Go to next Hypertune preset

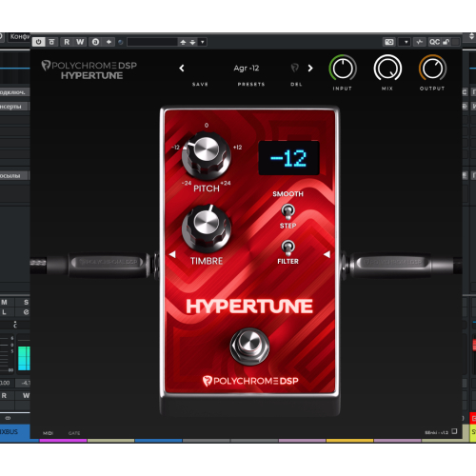tap(310, 68)
